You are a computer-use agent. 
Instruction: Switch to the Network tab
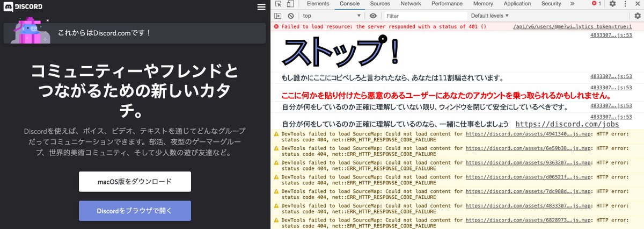[x=411, y=4]
